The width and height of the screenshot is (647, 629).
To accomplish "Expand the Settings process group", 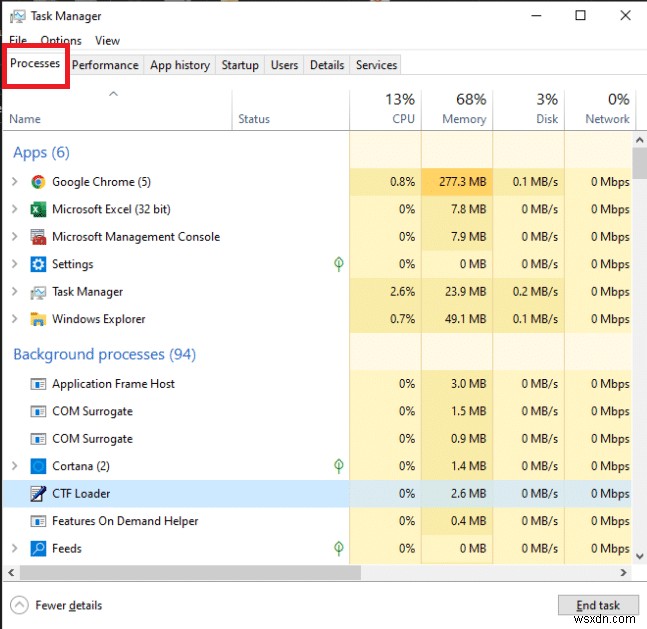I will (x=15, y=264).
